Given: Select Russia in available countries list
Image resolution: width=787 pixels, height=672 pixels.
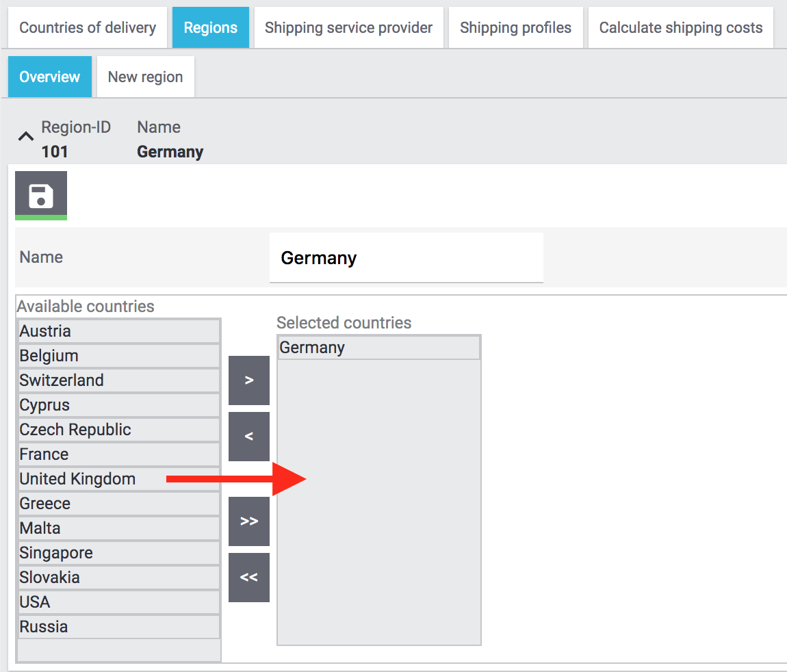Looking at the screenshot, I should click(44, 627).
